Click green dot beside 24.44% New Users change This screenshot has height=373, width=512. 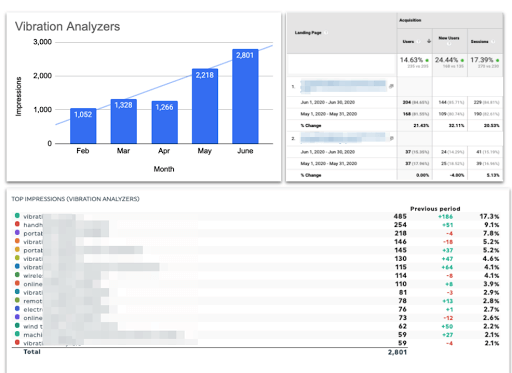tap(462, 61)
